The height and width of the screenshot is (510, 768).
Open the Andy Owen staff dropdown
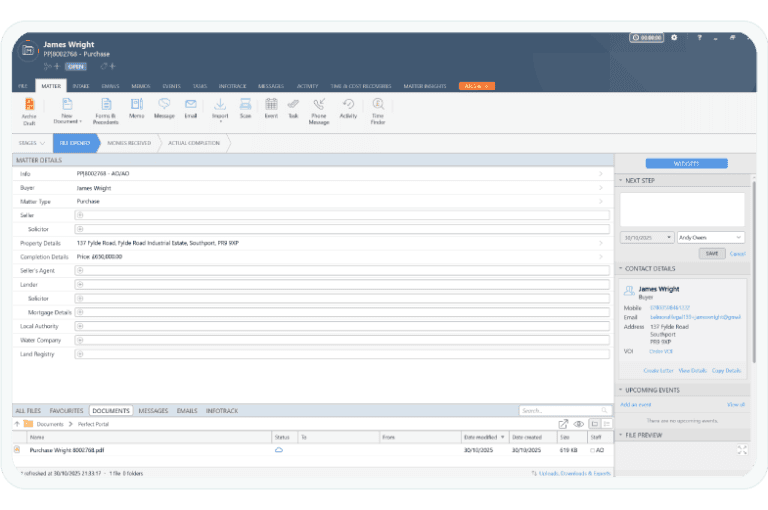tap(710, 237)
